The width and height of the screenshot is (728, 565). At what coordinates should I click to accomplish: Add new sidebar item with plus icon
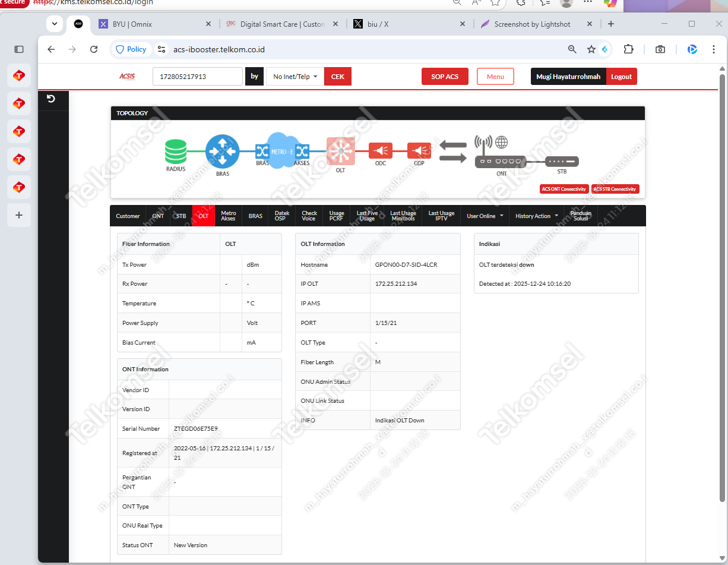(x=19, y=215)
